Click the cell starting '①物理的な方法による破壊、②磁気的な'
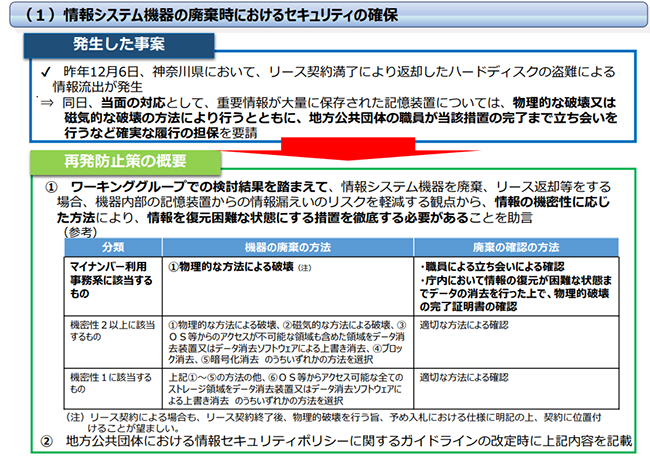 click(x=287, y=342)
